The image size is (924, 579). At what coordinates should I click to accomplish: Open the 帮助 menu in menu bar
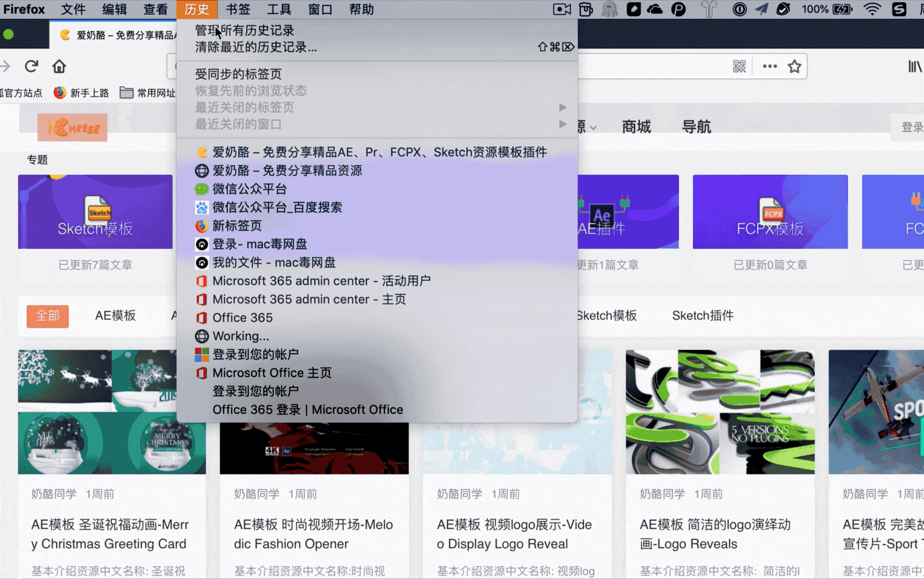(361, 9)
